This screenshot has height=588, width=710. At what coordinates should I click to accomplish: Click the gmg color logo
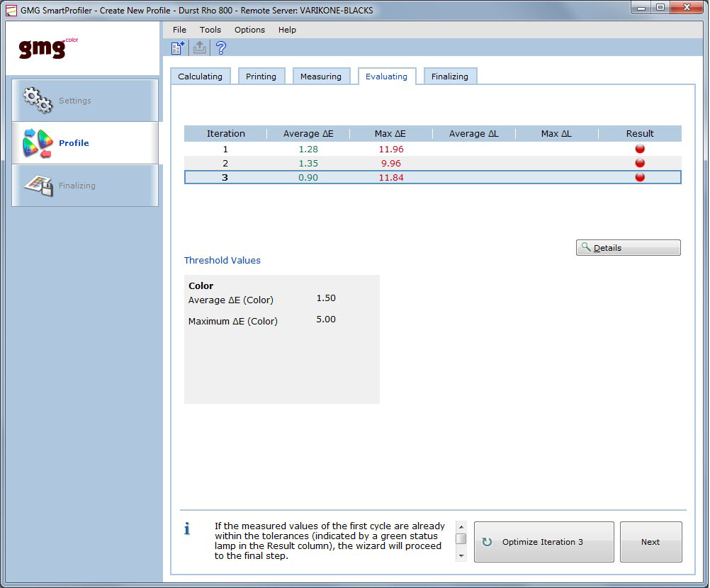pyautogui.click(x=48, y=47)
